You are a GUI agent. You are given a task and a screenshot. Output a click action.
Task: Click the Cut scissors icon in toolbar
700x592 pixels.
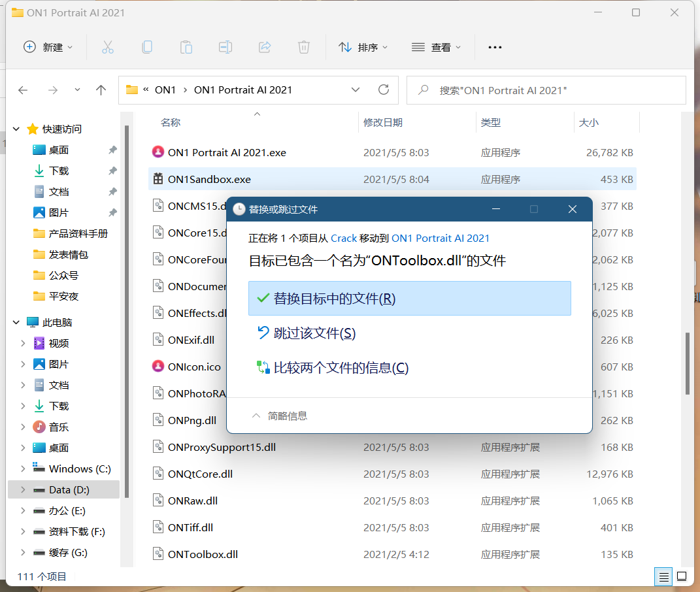click(x=108, y=47)
